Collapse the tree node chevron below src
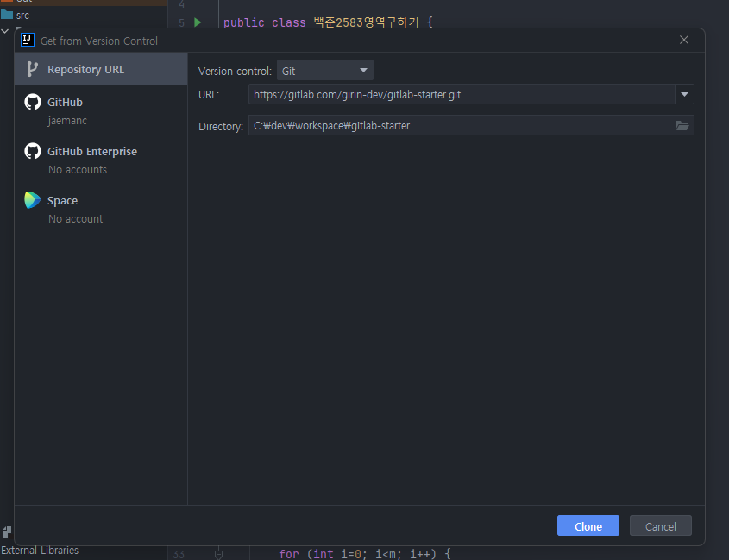Image resolution: width=729 pixels, height=560 pixels. [5, 31]
